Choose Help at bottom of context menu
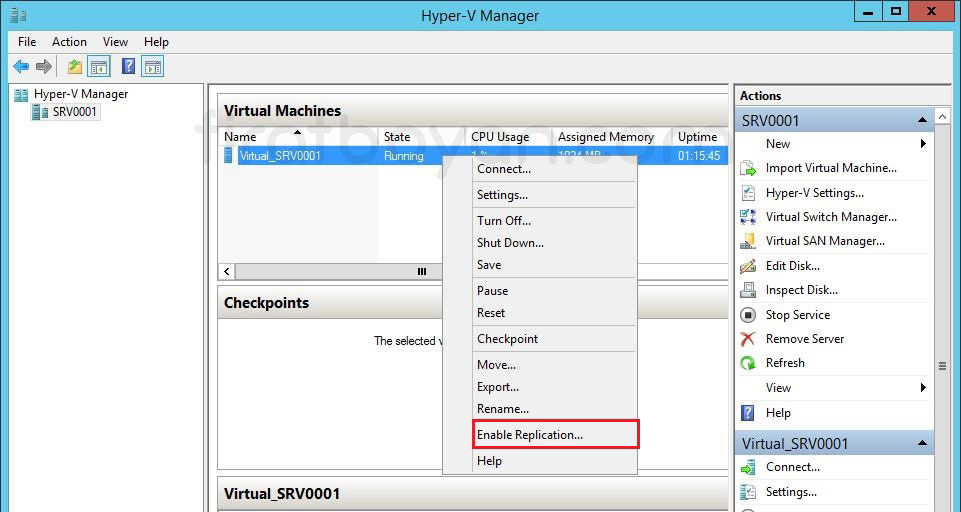This screenshot has width=961, height=512. [x=540, y=460]
